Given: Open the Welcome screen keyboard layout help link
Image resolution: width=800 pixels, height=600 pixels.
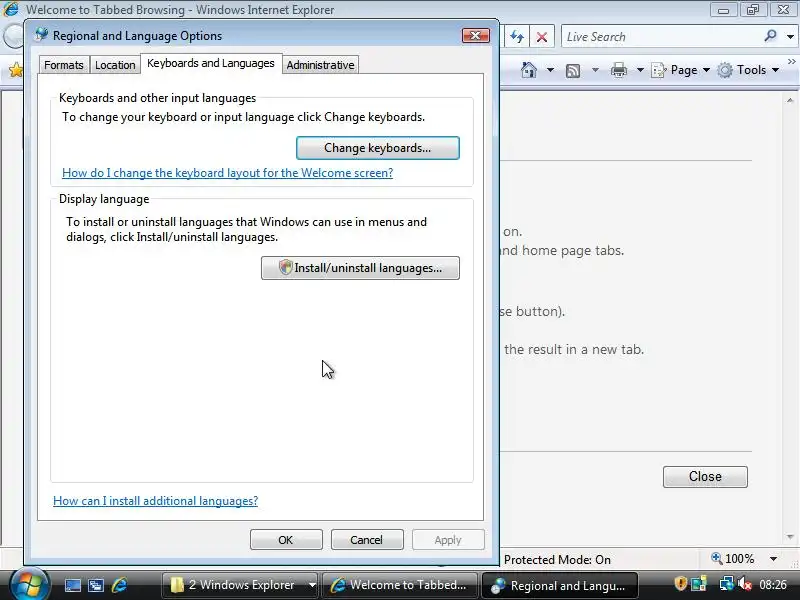Looking at the screenshot, I should point(228,173).
